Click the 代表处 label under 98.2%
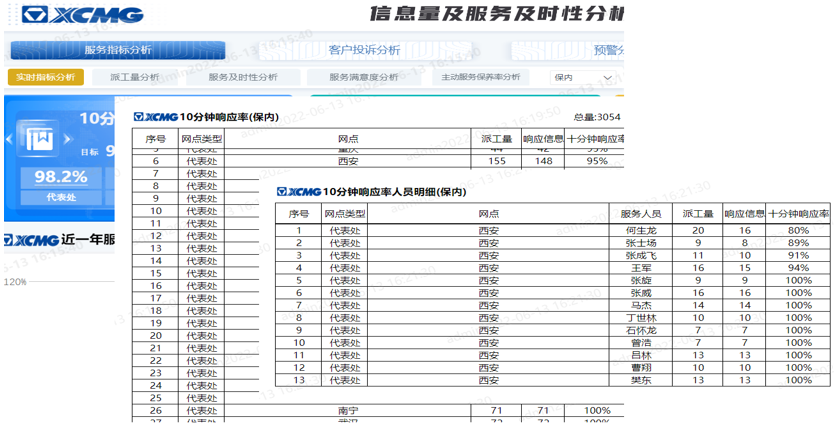This screenshot has height=423, width=834. click(61, 197)
